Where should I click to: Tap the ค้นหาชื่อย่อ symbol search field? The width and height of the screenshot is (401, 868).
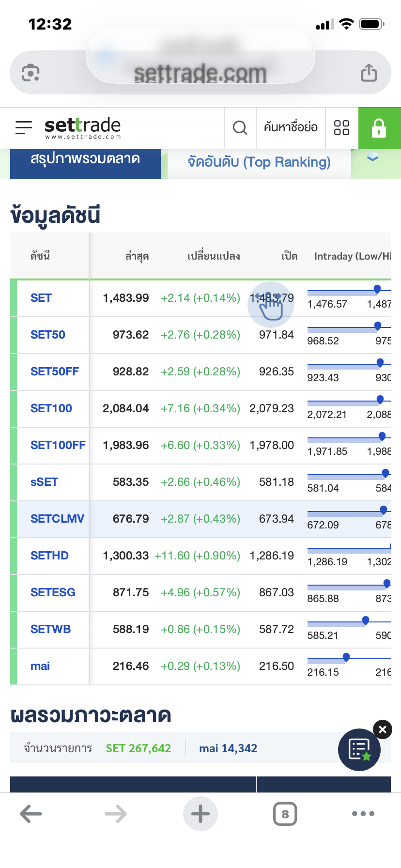[x=291, y=127]
